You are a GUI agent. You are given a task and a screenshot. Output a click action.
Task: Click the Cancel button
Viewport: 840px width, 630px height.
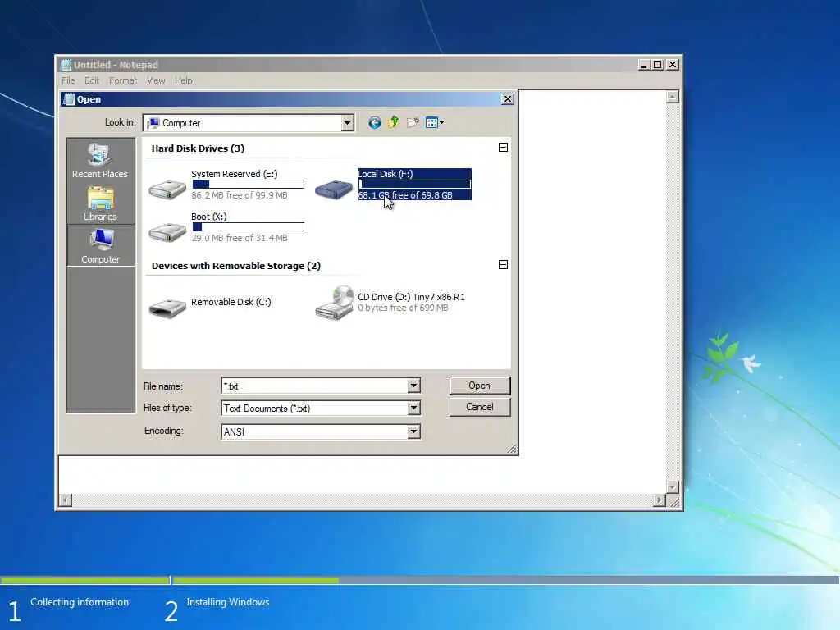point(479,407)
